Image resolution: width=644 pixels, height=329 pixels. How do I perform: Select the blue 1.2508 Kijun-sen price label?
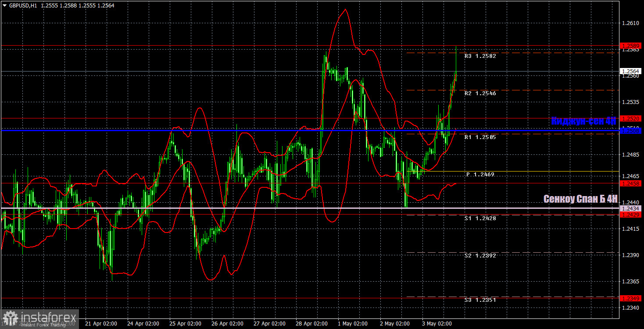click(x=631, y=131)
